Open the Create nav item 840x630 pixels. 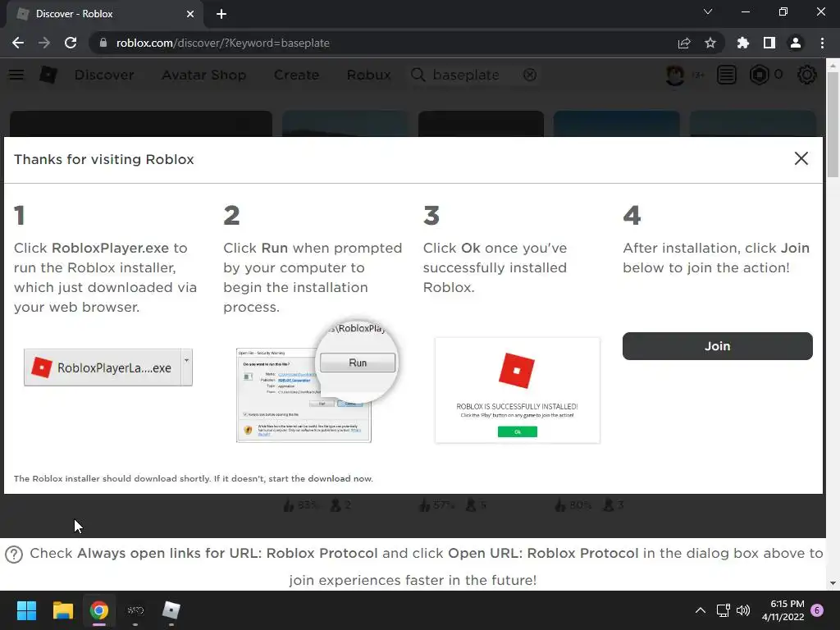tap(297, 75)
